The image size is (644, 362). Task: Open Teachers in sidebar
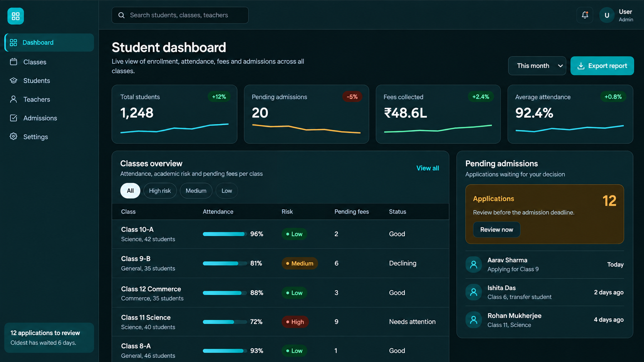coord(49,99)
